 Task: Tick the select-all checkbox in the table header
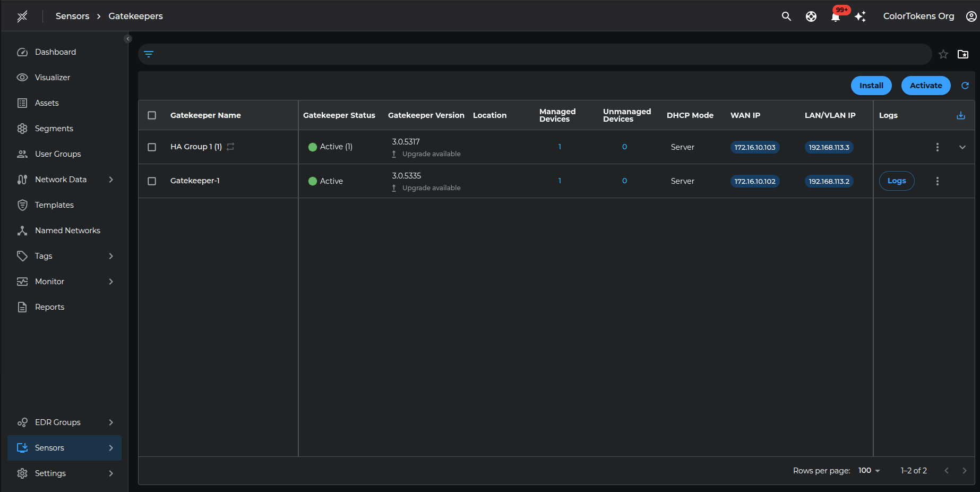click(x=152, y=115)
